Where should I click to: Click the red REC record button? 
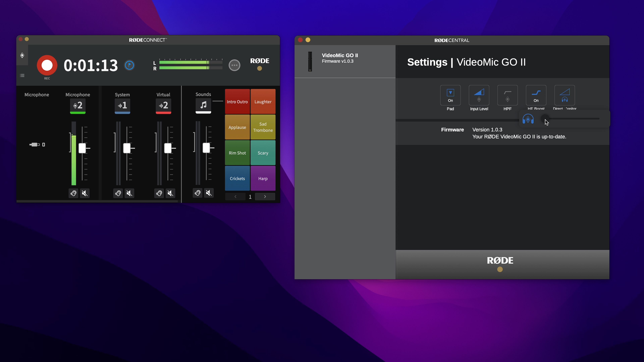(47, 65)
